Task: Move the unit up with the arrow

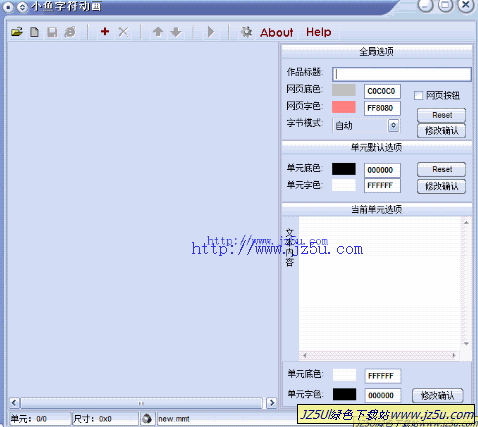Action: [158, 32]
